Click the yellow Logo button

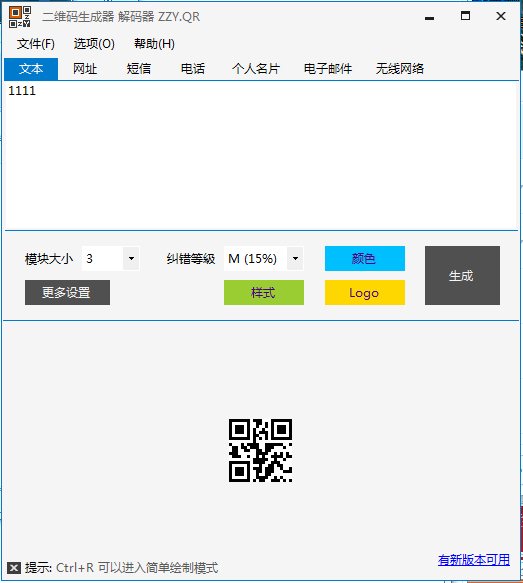(365, 293)
